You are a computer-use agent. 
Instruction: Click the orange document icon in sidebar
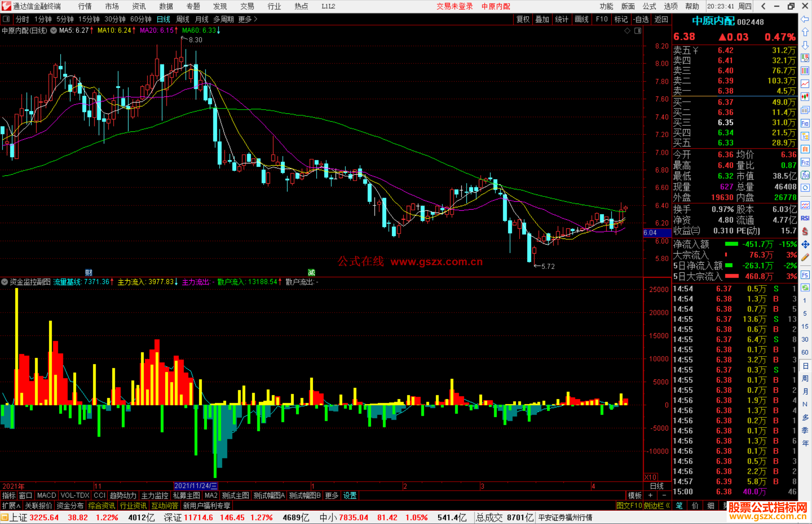pos(805,149)
